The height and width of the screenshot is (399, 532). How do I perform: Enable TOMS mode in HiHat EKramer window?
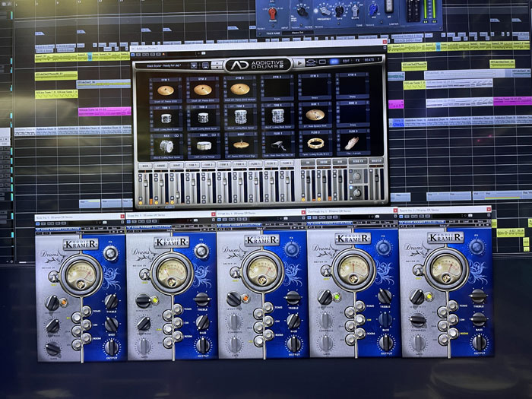[x=268, y=308]
